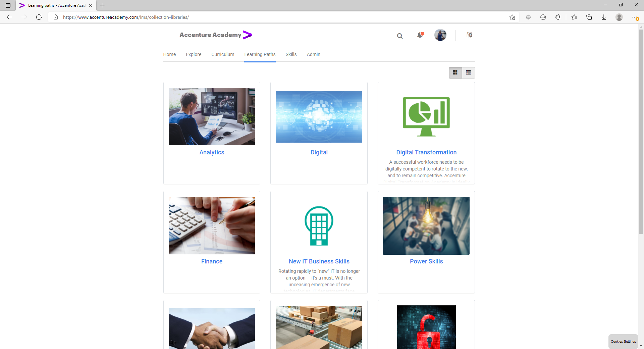Viewport: 644px width, 349px height.
Task: Click the Power Skills lightbulb thumbnail
Action: tap(426, 226)
